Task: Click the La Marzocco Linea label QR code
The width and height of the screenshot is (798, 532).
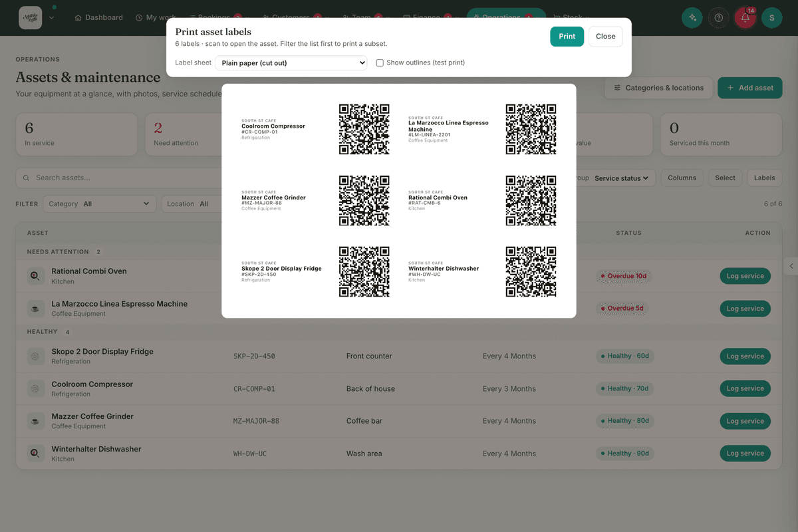Action: coord(531,129)
